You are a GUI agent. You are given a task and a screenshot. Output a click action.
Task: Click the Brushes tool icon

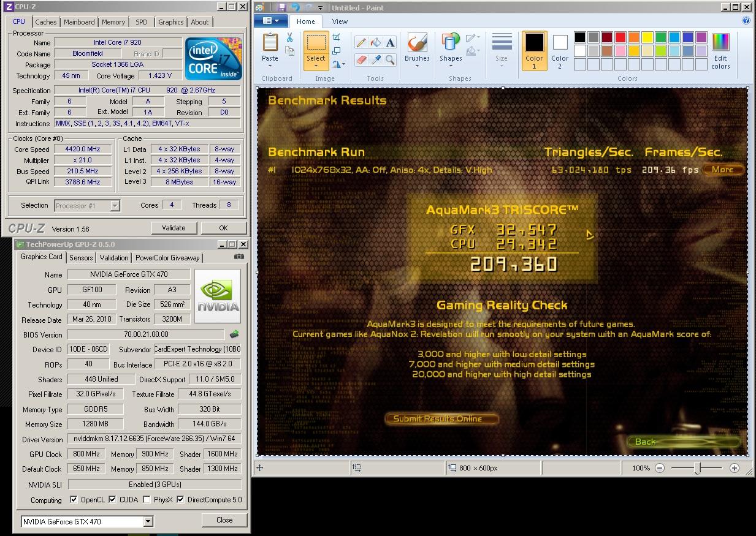[417, 43]
